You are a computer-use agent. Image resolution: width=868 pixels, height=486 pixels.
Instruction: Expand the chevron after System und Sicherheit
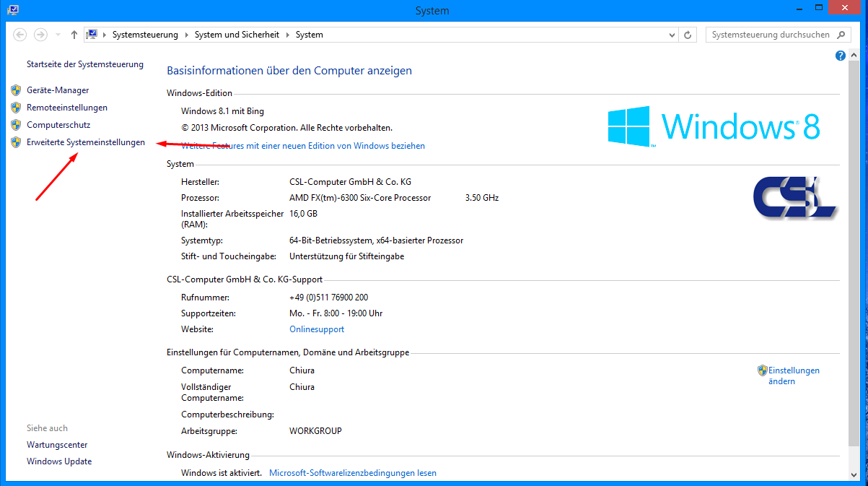click(287, 35)
